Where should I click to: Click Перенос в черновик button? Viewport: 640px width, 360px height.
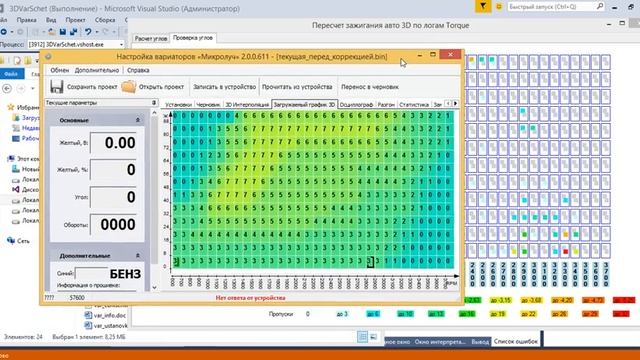[x=370, y=87]
